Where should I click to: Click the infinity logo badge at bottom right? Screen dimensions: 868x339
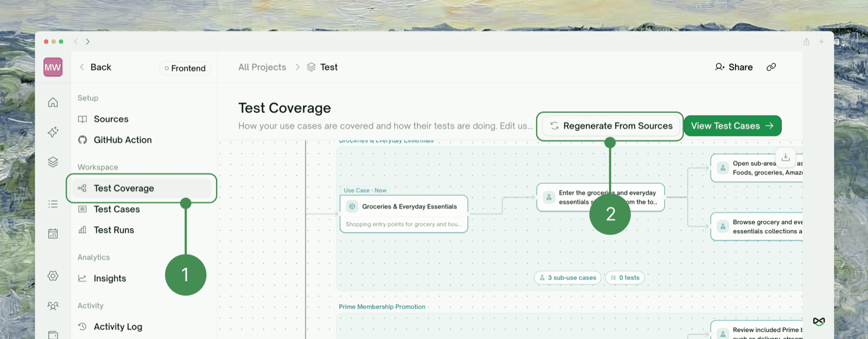click(x=819, y=321)
